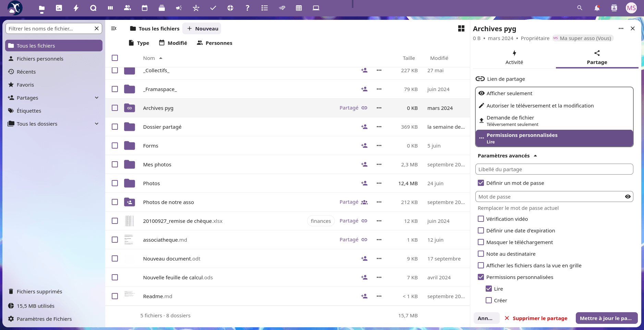Image resolution: width=644 pixels, height=330 pixels.
Task: Open the Activity lightning icon in top bar
Action: [76, 8]
